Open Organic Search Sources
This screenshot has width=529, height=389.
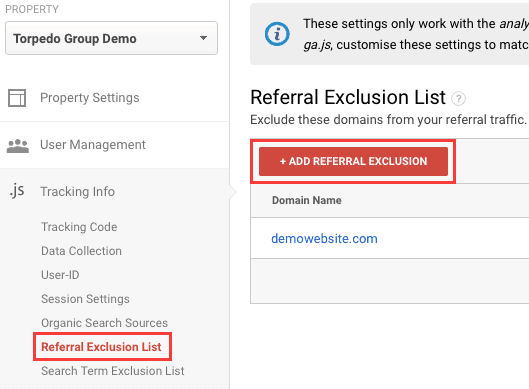click(x=104, y=323)
